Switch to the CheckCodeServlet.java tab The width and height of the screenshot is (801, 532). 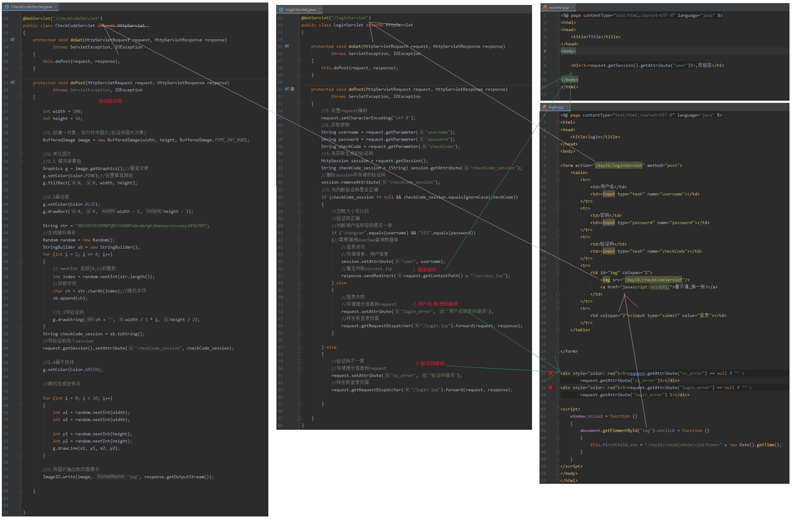coord(31,7)
